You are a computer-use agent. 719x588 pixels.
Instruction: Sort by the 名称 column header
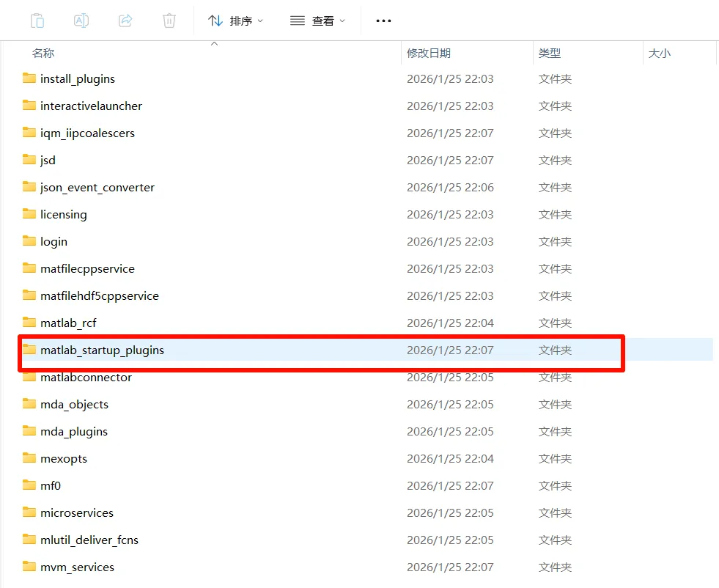(x=43, y=54)
